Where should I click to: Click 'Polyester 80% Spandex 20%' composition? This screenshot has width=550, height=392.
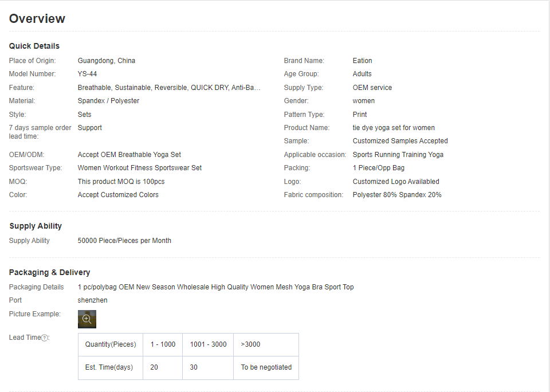397,195
